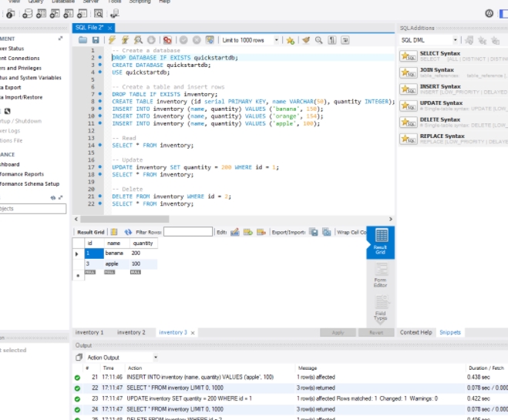The image size is (508, 420).
Task: Click the Apply button
Action: (x=337, y=332)
